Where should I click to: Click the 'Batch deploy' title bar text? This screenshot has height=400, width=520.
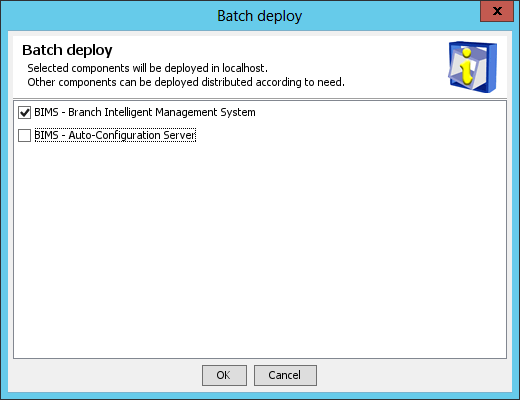260,16
